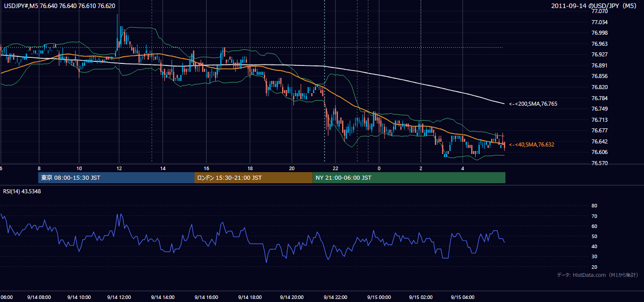Viewport: 644px width, 302px height.
Task: Click the 9/15 02:00 time axis label
Action: tap(420, 297)
